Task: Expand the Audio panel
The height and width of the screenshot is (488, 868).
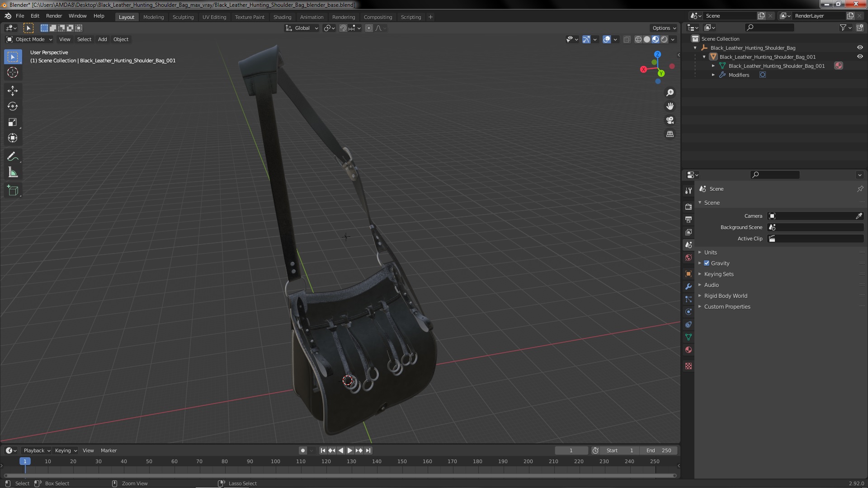Action: tap(711, 285)
